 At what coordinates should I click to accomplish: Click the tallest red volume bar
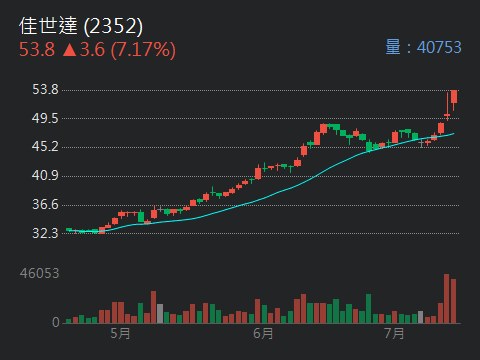[x=447, y=299]
